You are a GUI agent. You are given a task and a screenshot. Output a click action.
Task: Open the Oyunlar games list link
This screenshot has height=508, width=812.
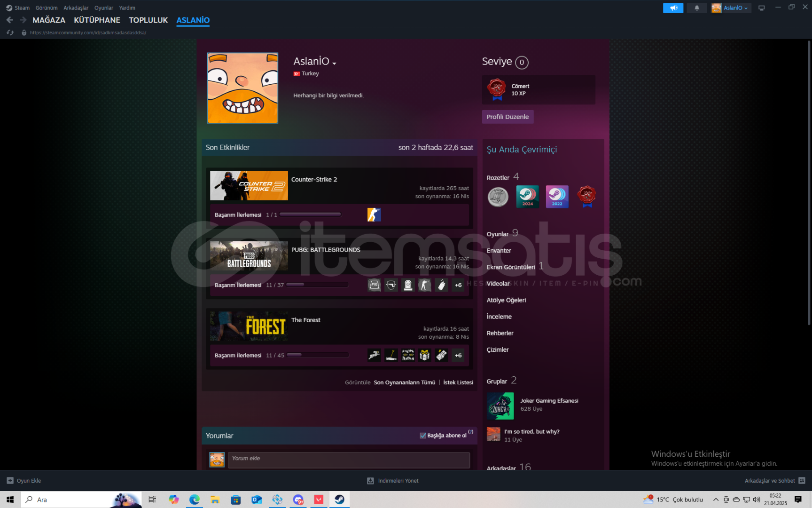point(498,234)
